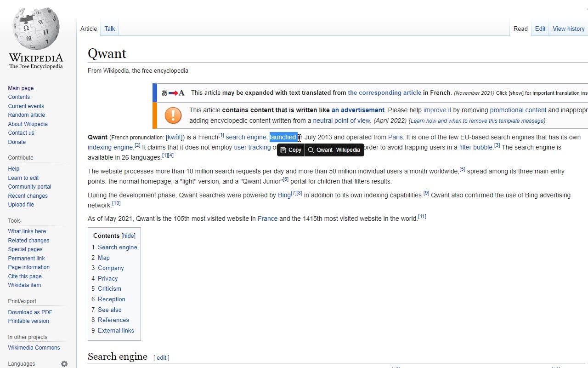Open the user tracking link
Image resolution: width=588 pixels, height=368 pixels.
[x=252, y=148]
